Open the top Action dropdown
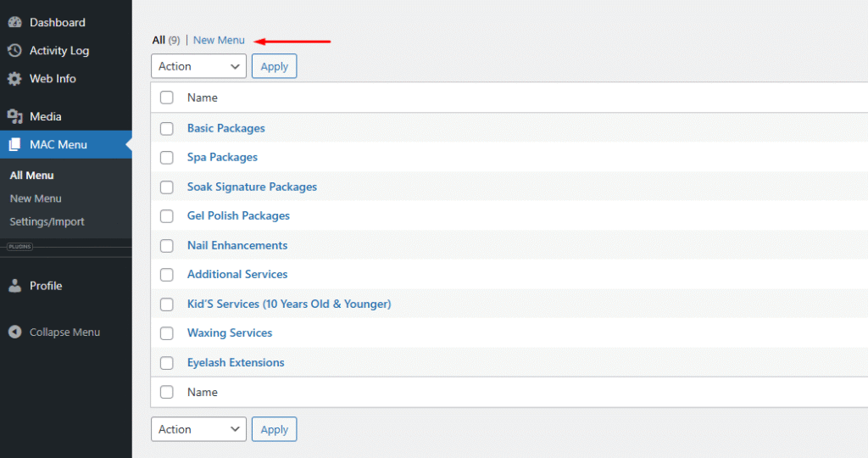Viewport: 868px width, 458px height. [198, 66]
